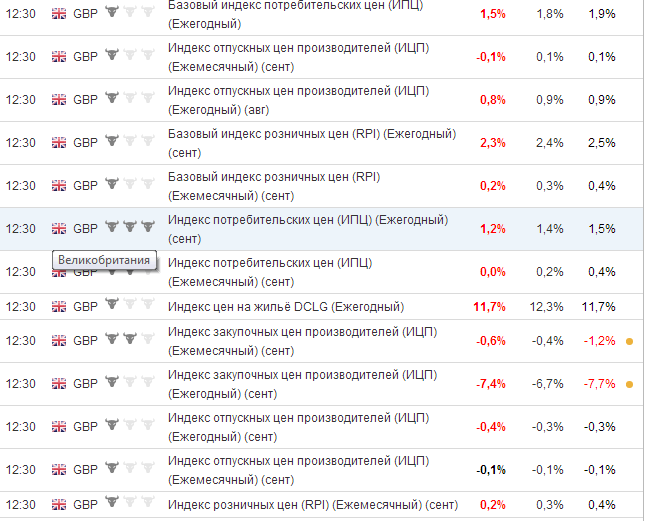Click the UK flag in the annual Core RPI row
646x521 pixels.
pos(59,143)
